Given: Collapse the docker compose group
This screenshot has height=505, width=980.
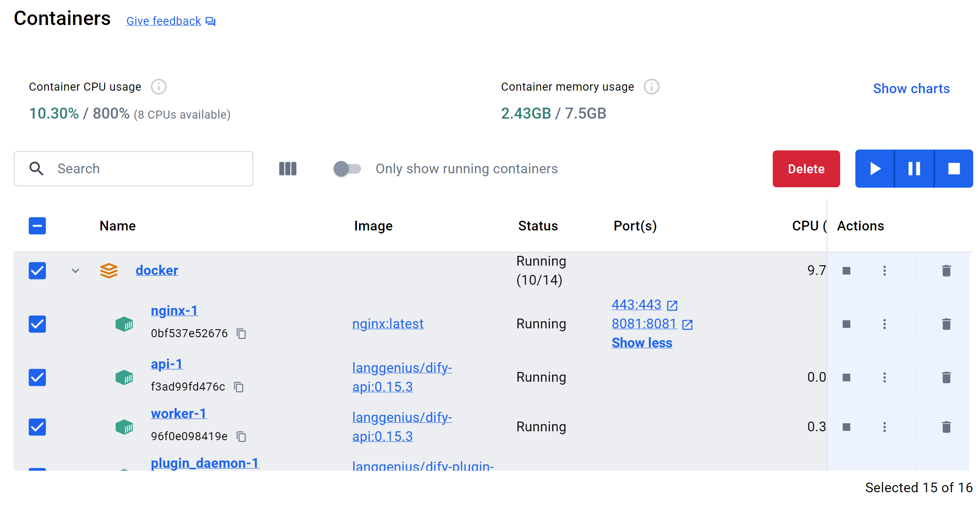Looking at the screenshot, I should (x=75, y=271).
